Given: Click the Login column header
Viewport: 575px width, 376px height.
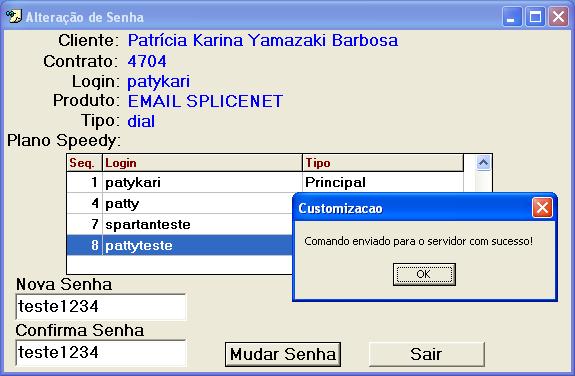Looking at the screenshot, I should [x=202, y=163].
